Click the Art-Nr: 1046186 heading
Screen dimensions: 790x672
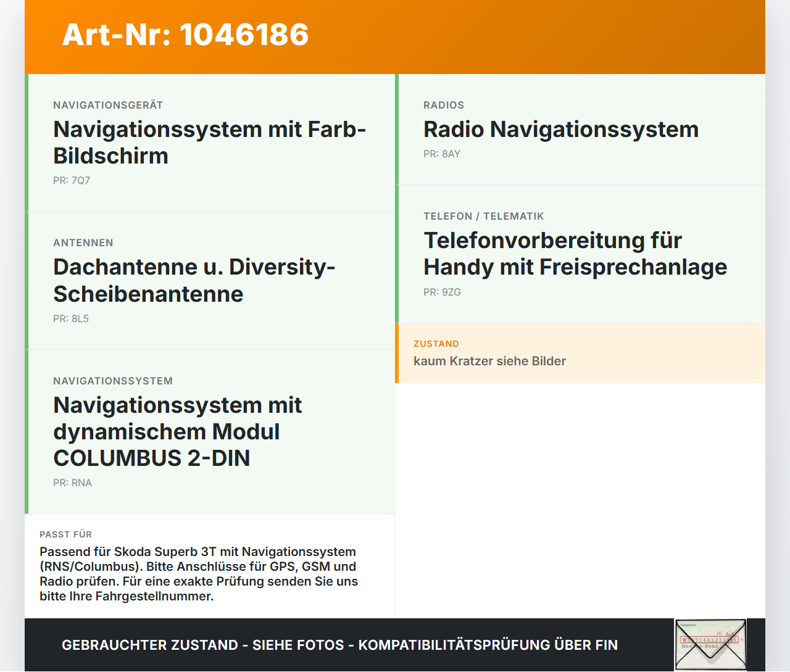pyautogui.click(x=185, y=35)
